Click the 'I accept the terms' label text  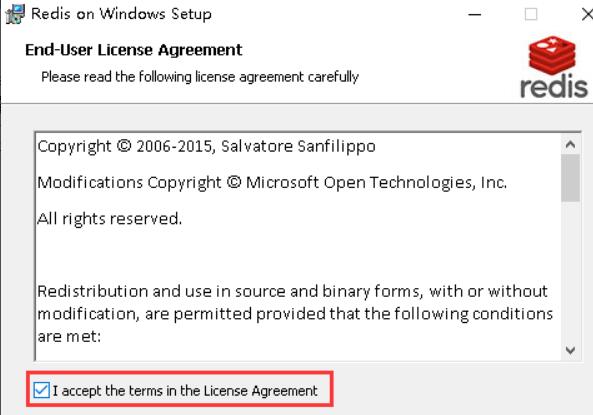[x=185, y=391]
